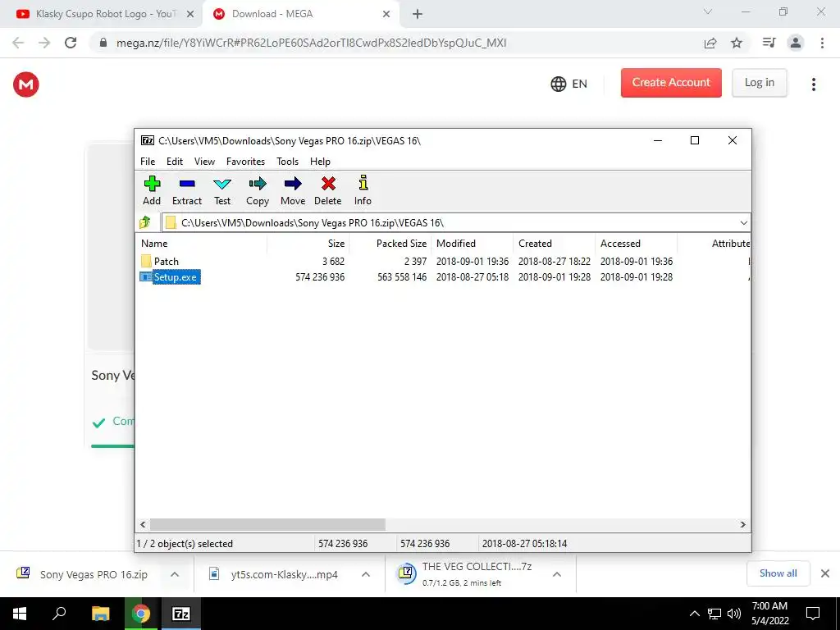The image size is (840, 630).
Task: Go back in Chrome
Action: click(x=18, y=43)
